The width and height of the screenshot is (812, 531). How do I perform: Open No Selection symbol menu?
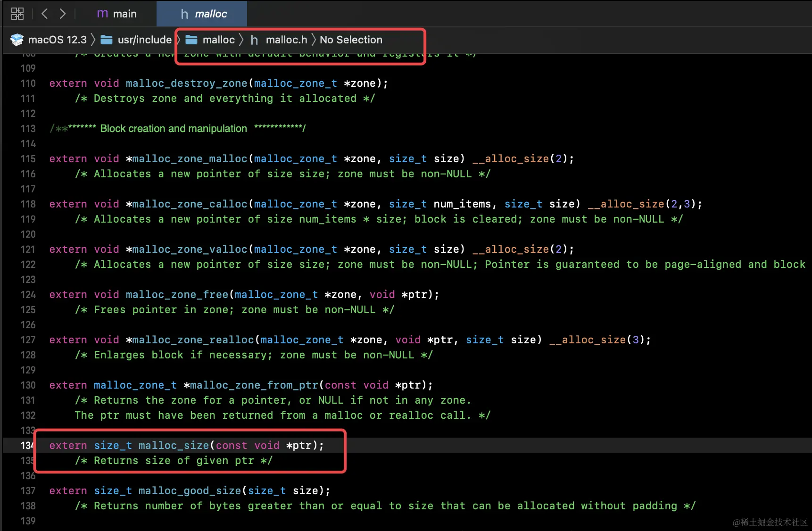(351, 40)
